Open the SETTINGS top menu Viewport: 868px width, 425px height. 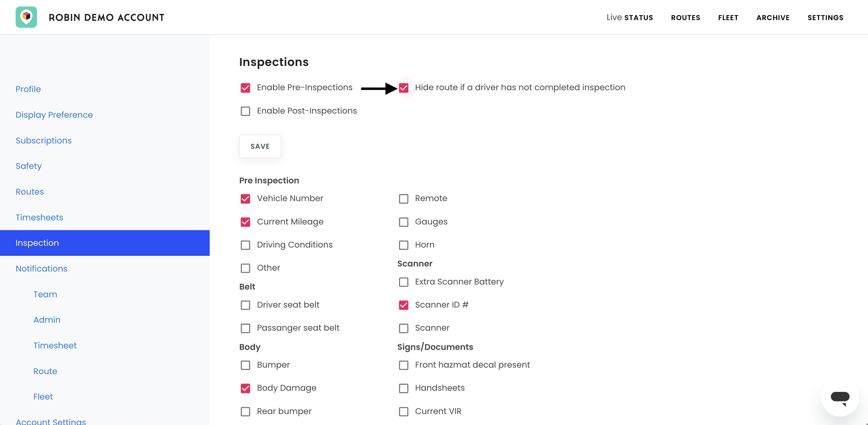pos(825,17)
